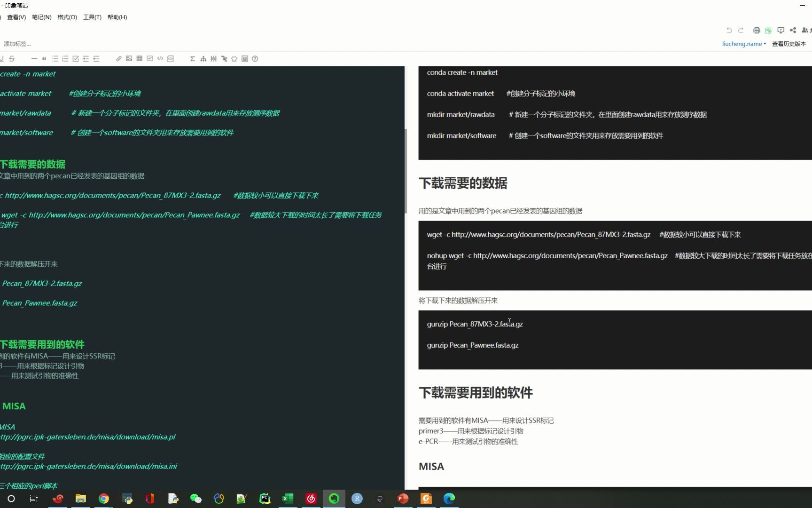
Task: Switch to the Evernote taskbar icon
Action: [x=334, y=499]
